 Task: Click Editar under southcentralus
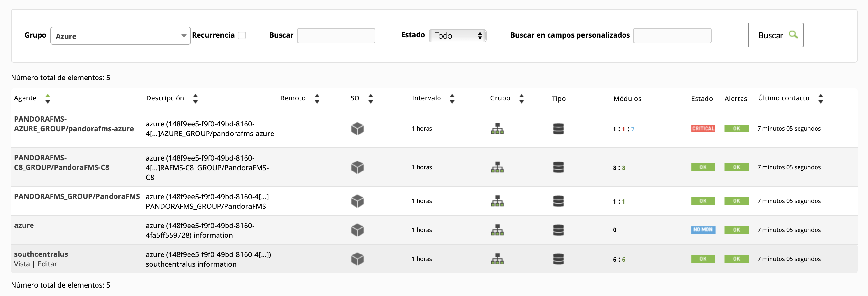[47, 264]
